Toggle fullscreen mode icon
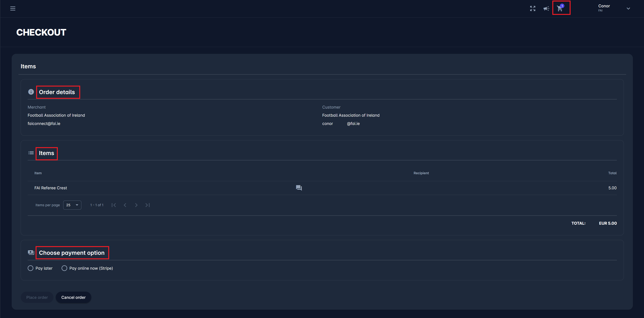The height and width of the screenshot is (318, 644). 533,8
